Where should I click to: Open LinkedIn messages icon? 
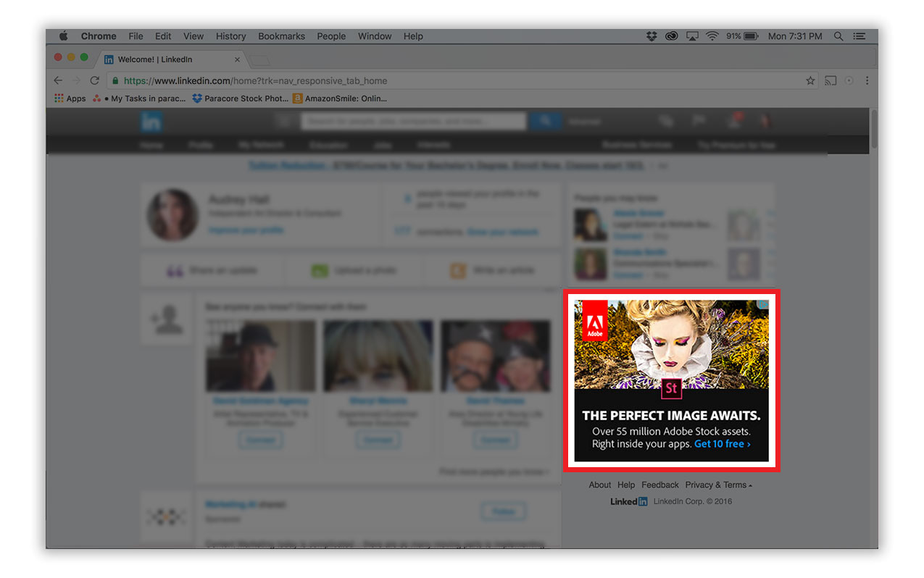pos(665,121)
